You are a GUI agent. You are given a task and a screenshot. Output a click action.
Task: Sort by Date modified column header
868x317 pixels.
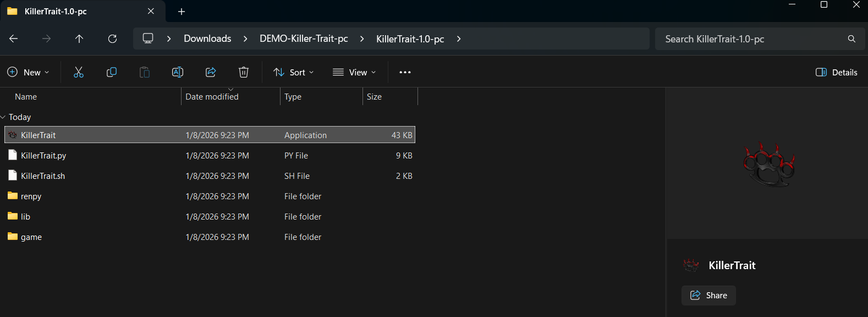coord(212,96)
